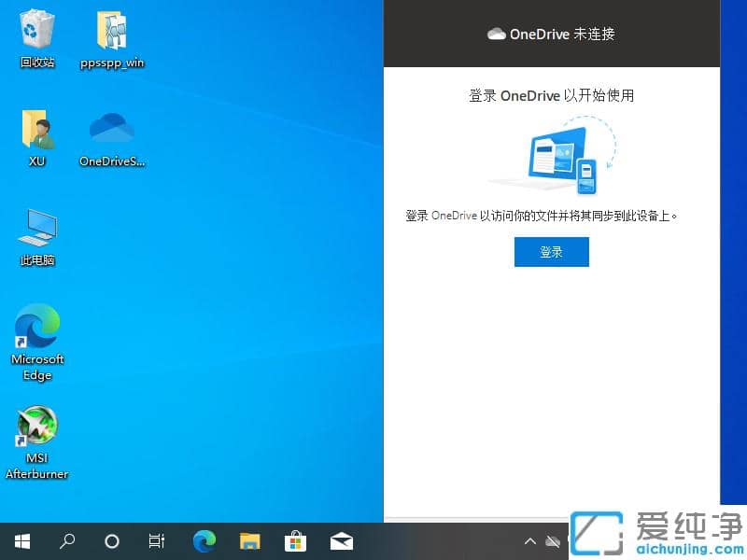Click the disconnected OneDrive cloud in the tray

[x=553, y=540]
